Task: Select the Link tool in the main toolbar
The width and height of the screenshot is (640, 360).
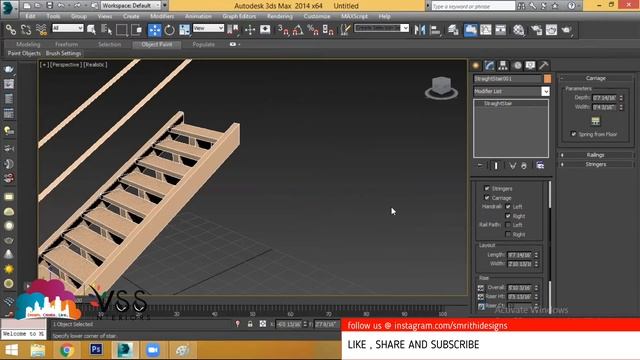Action: point(11,29)
